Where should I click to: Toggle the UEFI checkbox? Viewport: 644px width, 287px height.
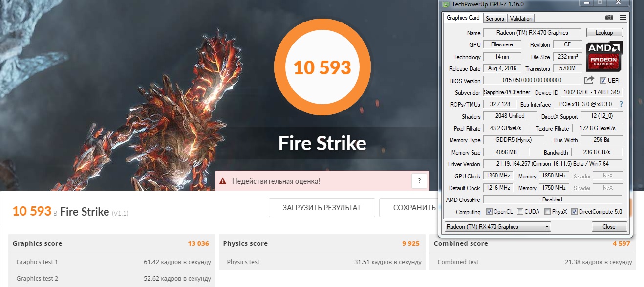(x=603, y=81)
